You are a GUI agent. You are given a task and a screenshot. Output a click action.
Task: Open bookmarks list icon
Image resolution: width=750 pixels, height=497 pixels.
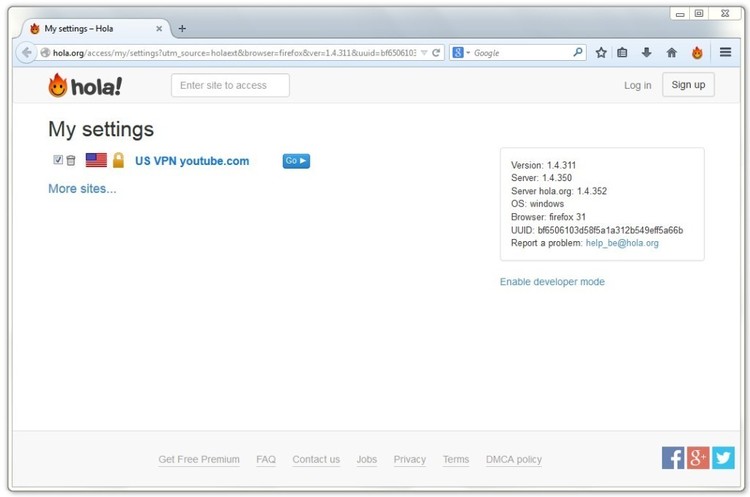(622, 53)
